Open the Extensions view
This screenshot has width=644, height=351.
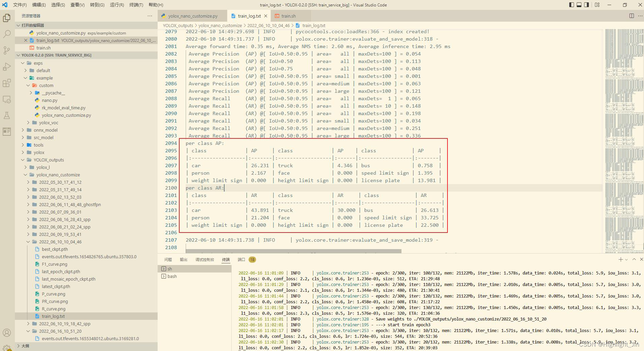pos(7,83)
